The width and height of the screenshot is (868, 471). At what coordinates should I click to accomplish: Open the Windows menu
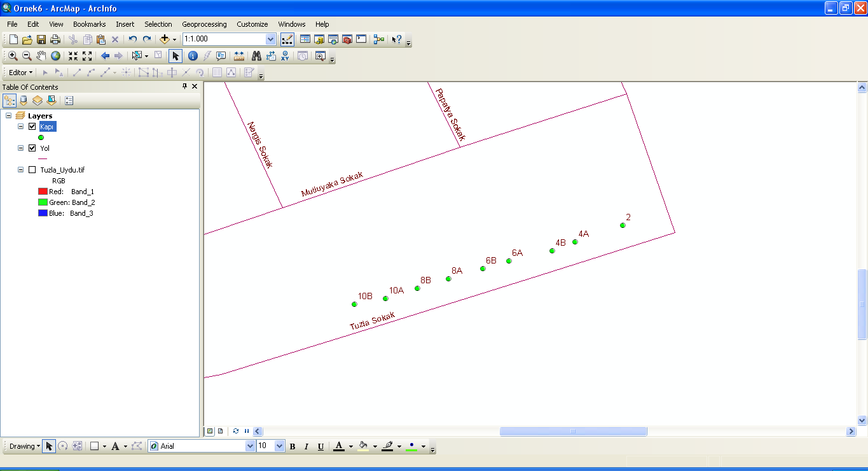(292, 24)
